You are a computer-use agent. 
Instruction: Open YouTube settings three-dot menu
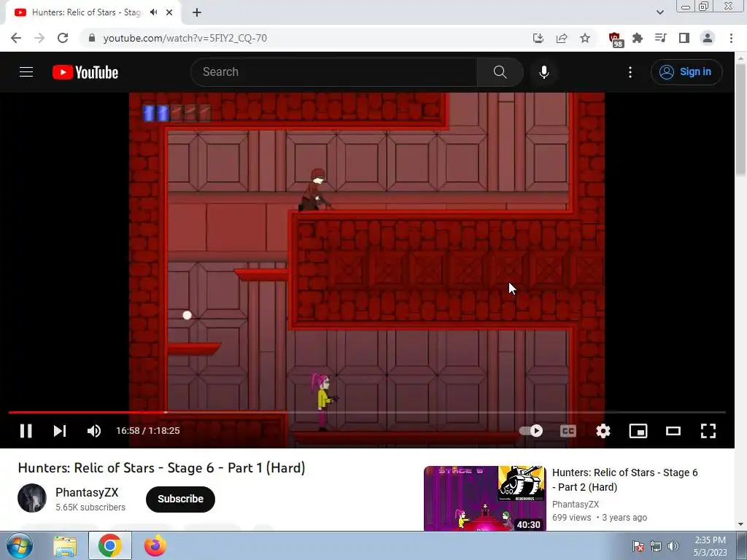pos(630,72)
